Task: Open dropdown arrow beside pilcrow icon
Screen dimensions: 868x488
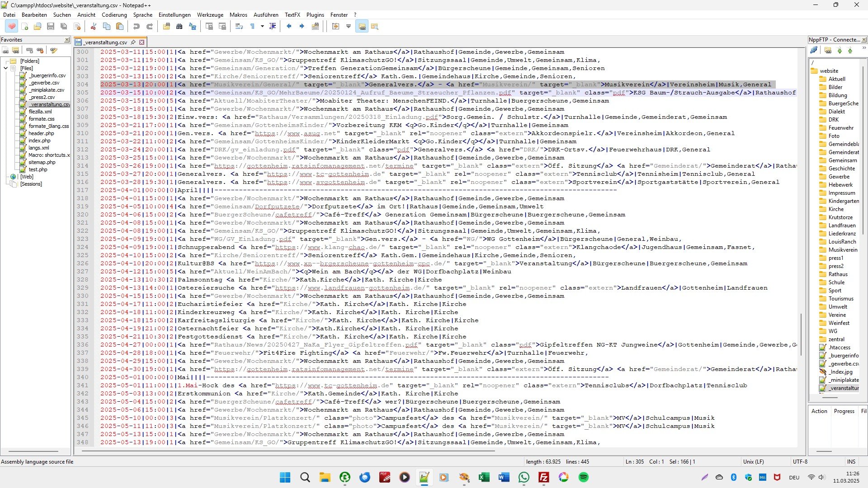Action: (262, 27)
